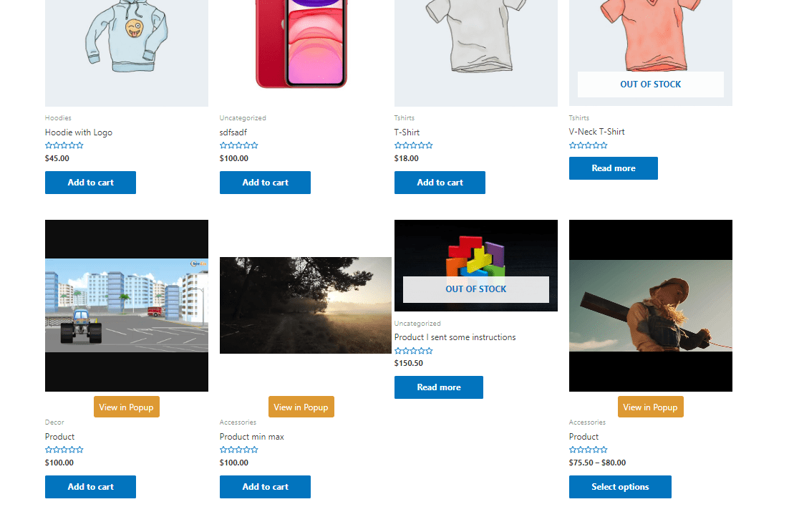Click View in Popup for Product min max
Viewport: 794px width, 532px height.
[301, 407]
